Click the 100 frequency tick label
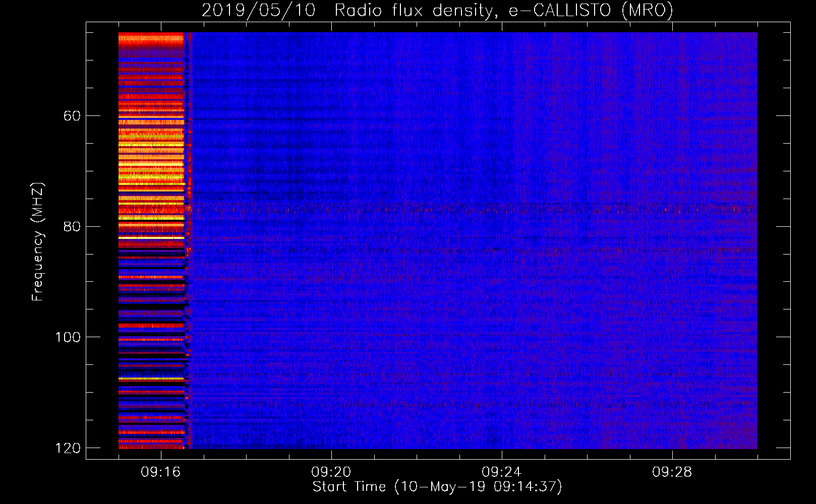816x504 pixels. point(68,337)
